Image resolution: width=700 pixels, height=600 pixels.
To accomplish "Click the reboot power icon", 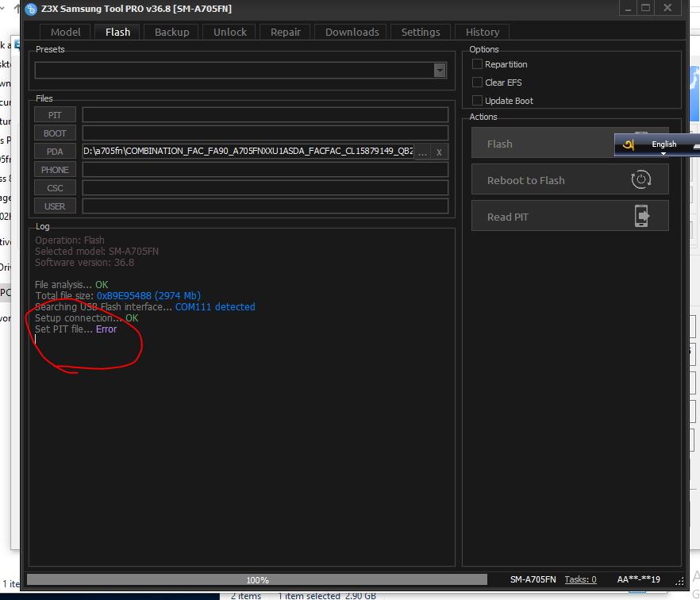I will 641,179.
